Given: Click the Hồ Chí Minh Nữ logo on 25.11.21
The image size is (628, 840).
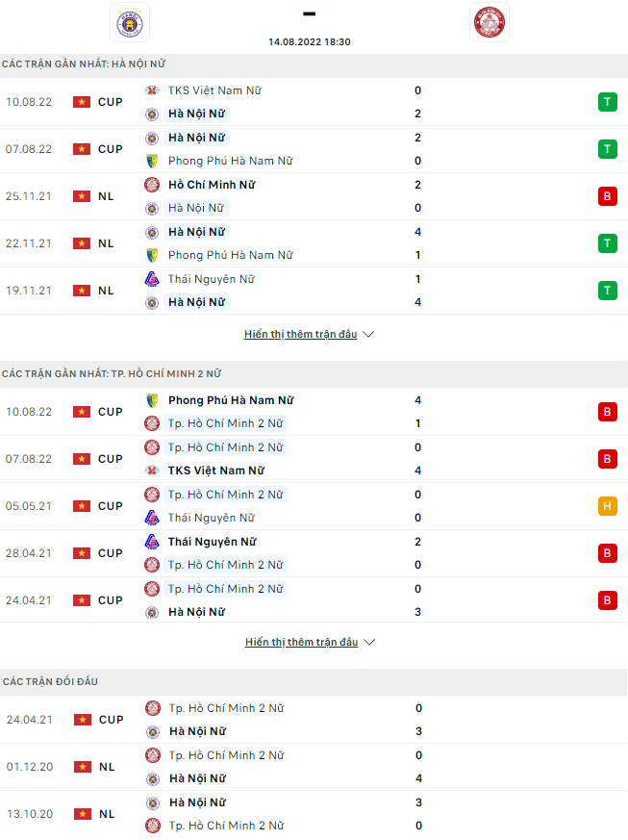Looking at the screenshot, I should [152, 185].
